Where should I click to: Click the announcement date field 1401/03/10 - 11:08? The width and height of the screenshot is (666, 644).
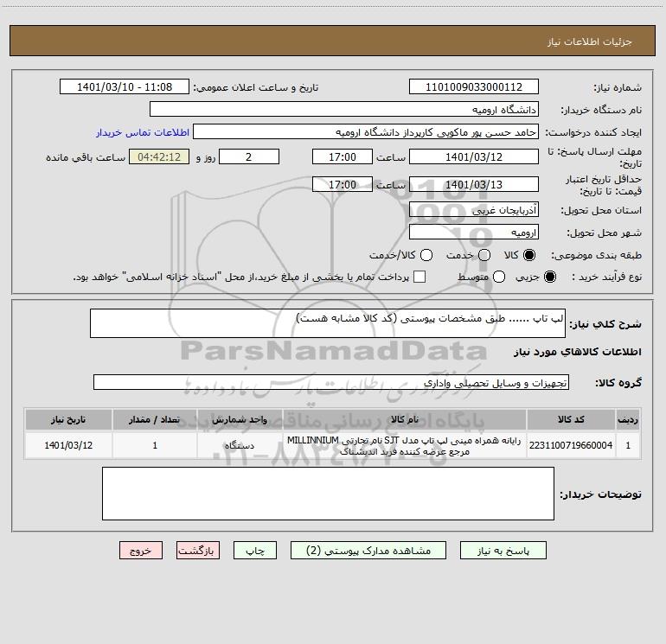click(x=125, y=86)
